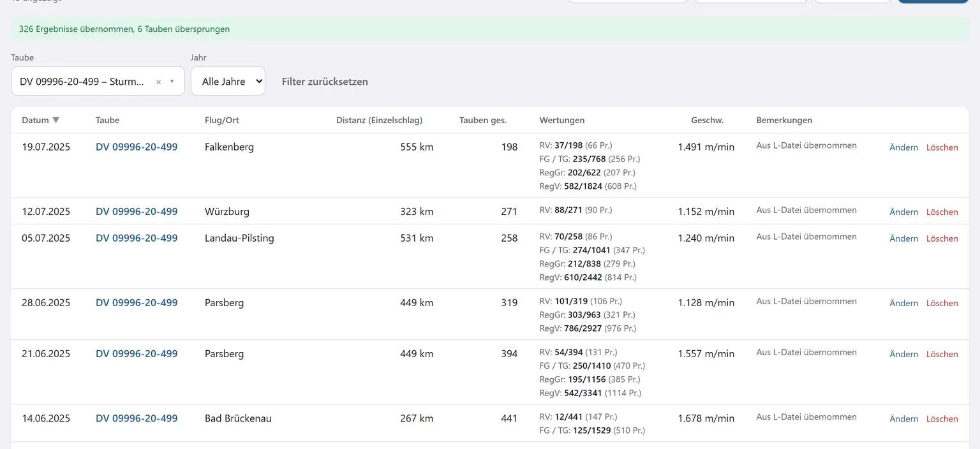Select the 'Geschw.' column header
Viewport: 980px width, 449px height.
coord(707,120)
